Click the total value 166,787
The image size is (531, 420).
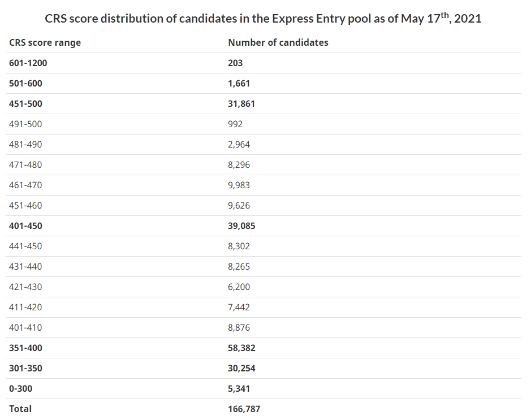244,409
